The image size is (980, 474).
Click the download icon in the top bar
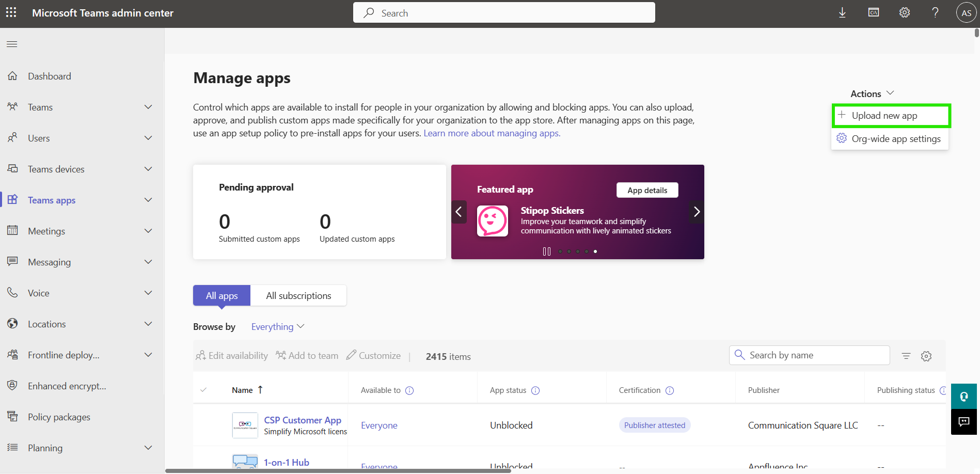coord(842,12)
